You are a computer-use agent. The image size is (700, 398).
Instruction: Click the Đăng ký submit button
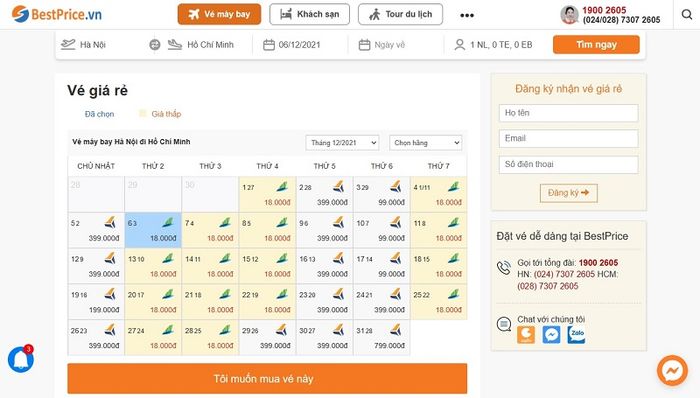568,193
